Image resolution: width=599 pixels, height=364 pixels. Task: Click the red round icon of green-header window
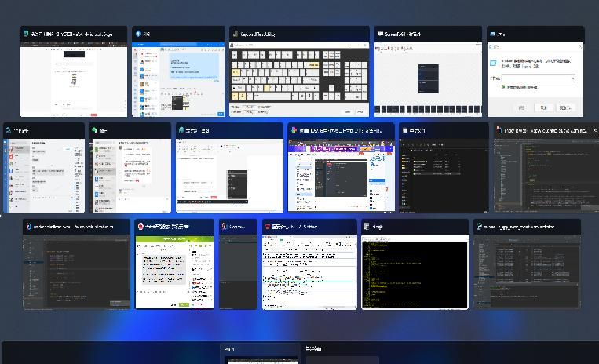[x=141, y=227]
